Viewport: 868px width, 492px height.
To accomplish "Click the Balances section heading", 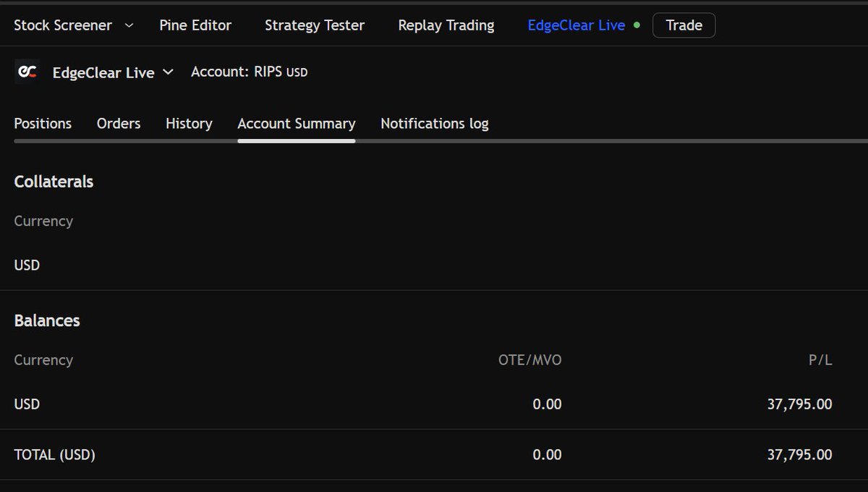I will (47, 321).
